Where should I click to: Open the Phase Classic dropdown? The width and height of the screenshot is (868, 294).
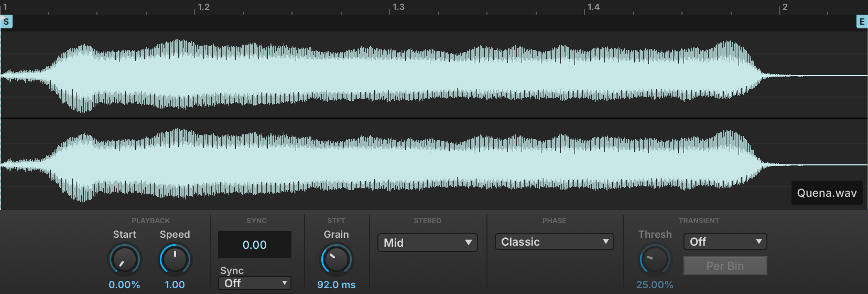[x=555, y=241]
